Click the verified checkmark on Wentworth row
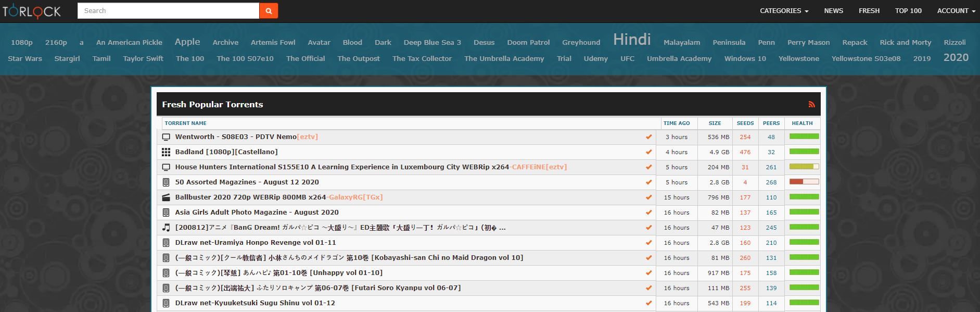This screenshot has height=312, width=980. pos(648,137)
